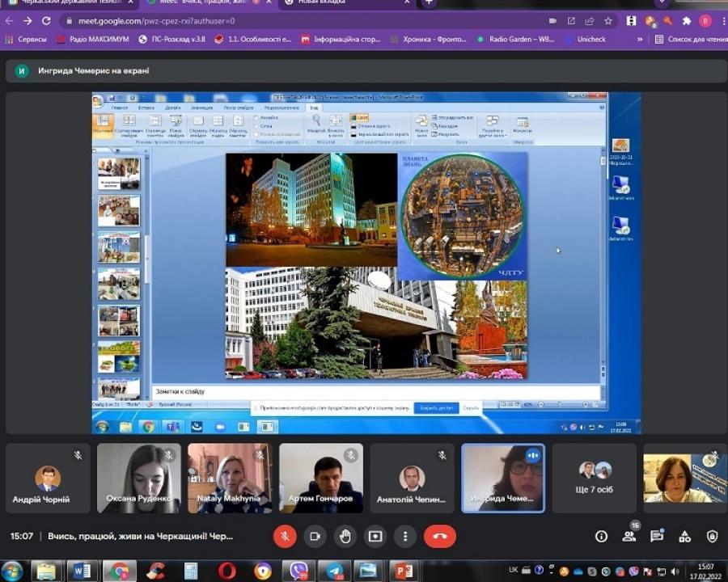Click 'Показ слайдов' ribbon tab in shared PowerPoint
This screenshot has width=728, height=582.
click(239, 108)
